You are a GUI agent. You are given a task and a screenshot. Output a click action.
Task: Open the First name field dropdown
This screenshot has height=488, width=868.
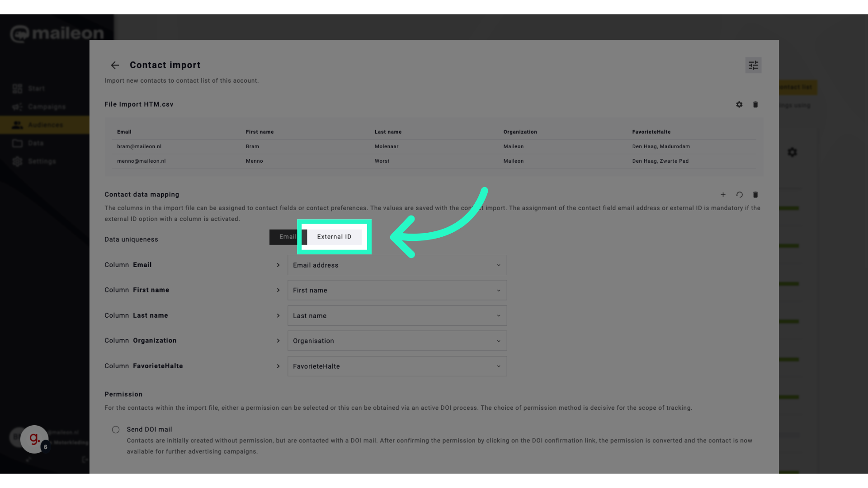point(397,290)
